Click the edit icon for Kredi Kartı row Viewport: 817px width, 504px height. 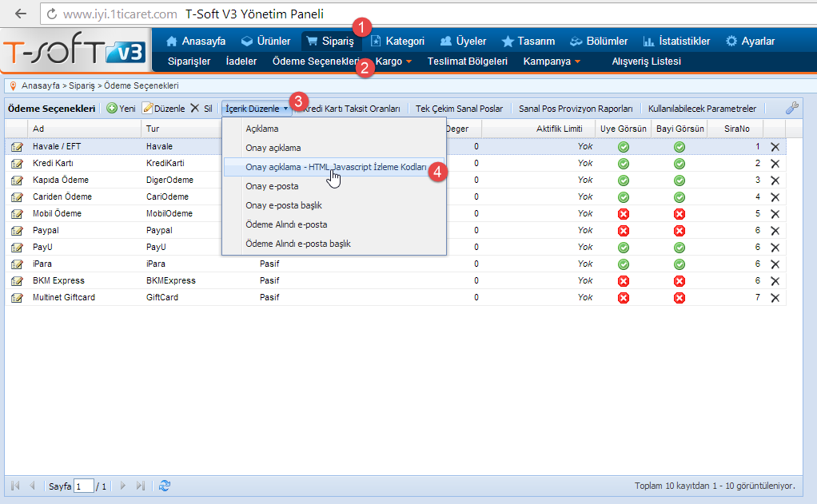17,164
